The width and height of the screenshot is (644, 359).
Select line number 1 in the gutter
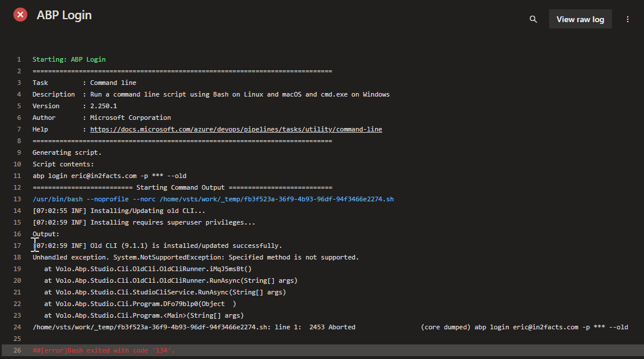(x=19, y=59)
